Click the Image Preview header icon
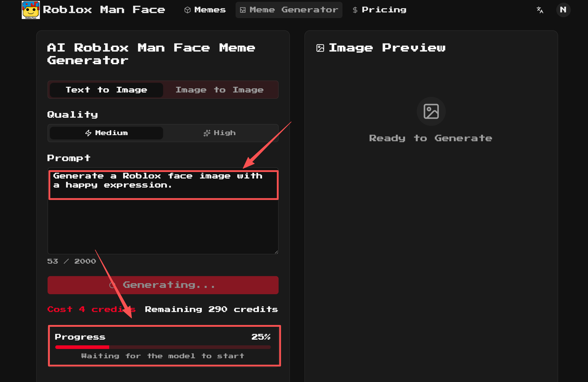This screenshot has width=588, height=382. (x=320, y=48)
